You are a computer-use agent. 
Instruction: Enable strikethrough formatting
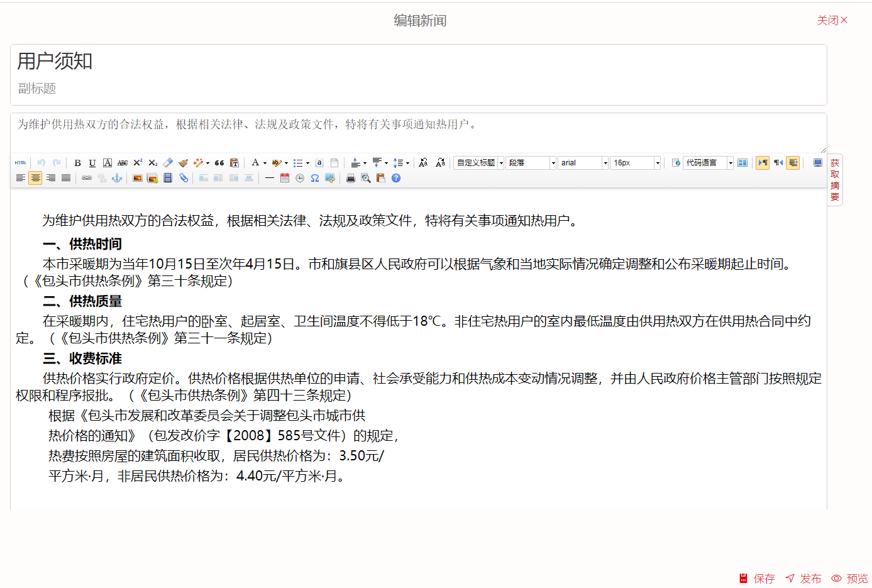(122, 162)
